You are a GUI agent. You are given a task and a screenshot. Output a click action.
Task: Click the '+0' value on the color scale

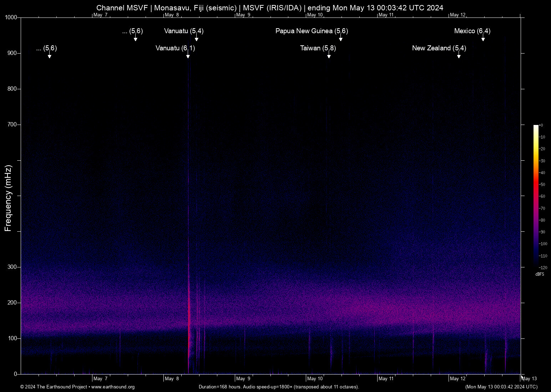541,125
